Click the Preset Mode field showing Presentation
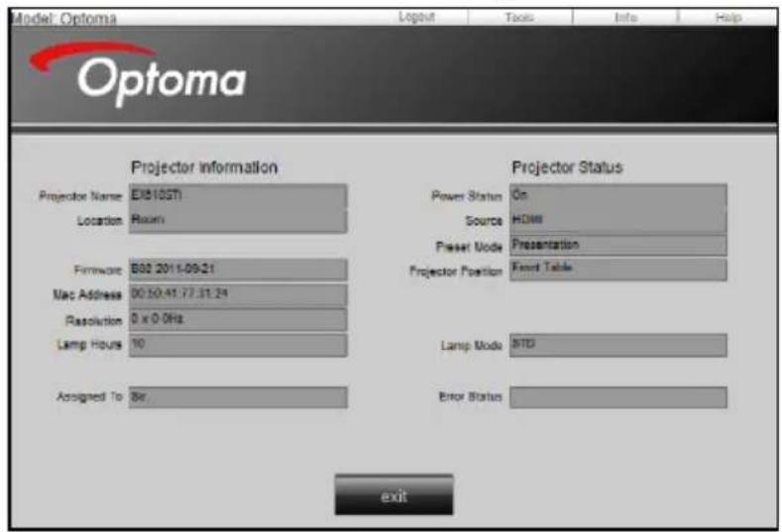The width and height of the screenshot is (782, 532). (617, 246)
